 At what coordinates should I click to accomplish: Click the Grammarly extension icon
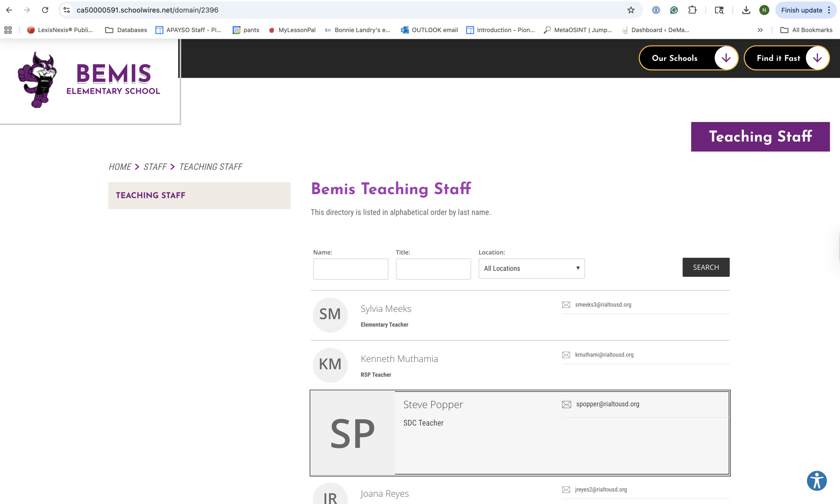(674, 10)
